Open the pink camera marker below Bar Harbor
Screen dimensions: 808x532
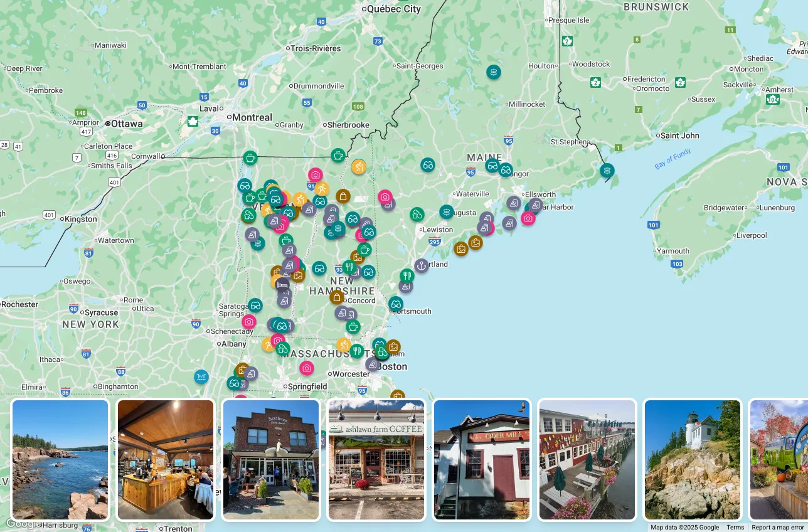pyautogui.click(x=528, y=218)
